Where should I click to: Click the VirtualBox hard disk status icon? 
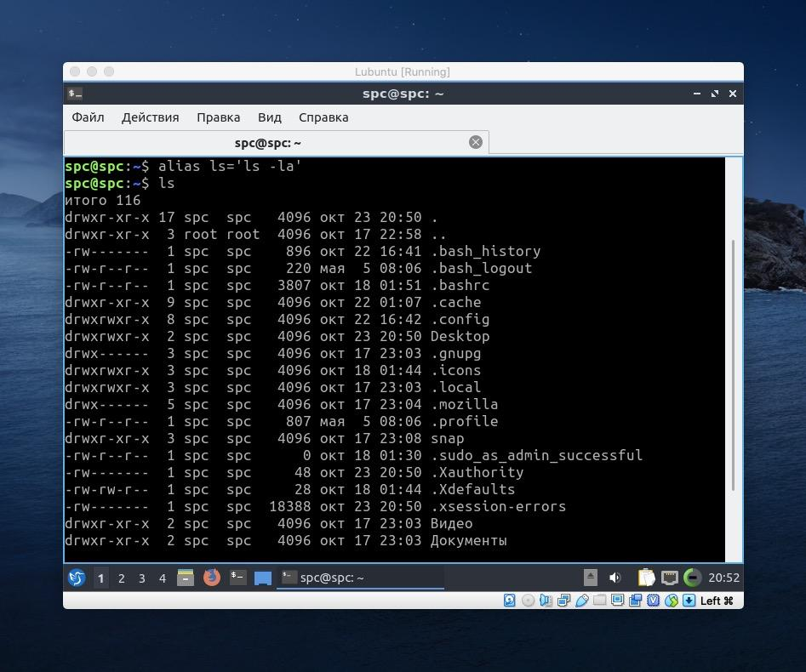point(508,601)
